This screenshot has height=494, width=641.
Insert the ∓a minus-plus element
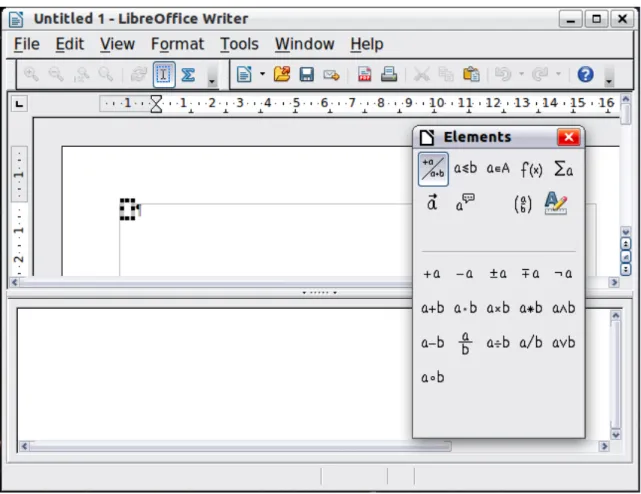point(531,273)
